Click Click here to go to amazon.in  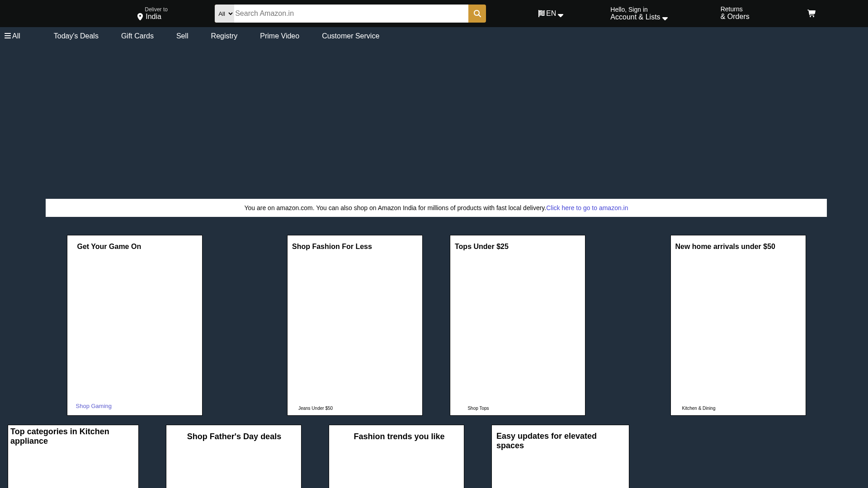coord(587,208)
